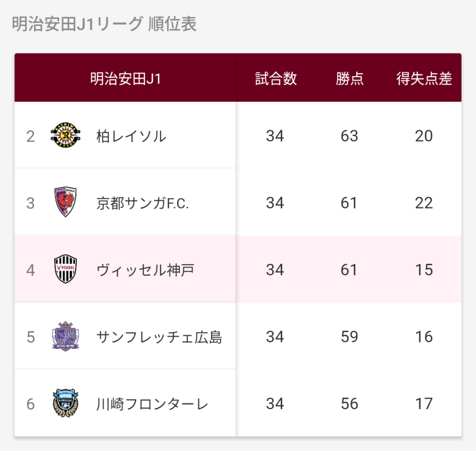Open 京都サンガF.C. team name link

(143, 203)
